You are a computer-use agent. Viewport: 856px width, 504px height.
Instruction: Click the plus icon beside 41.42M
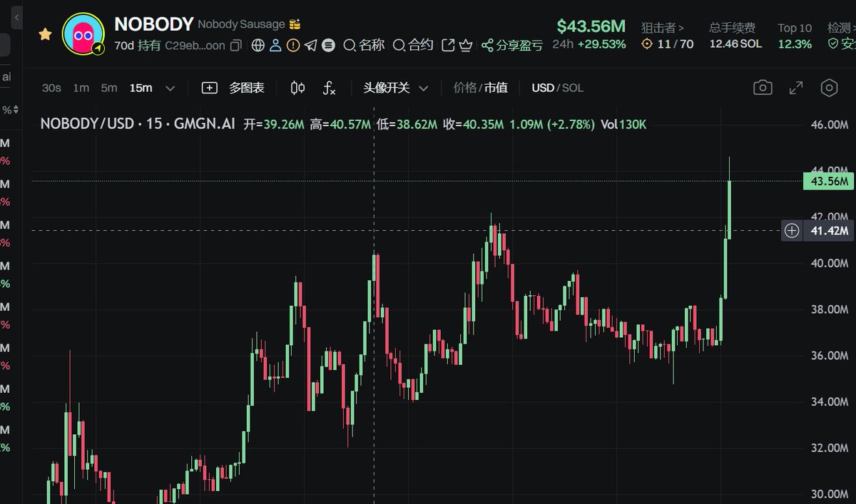click(792, 230)
